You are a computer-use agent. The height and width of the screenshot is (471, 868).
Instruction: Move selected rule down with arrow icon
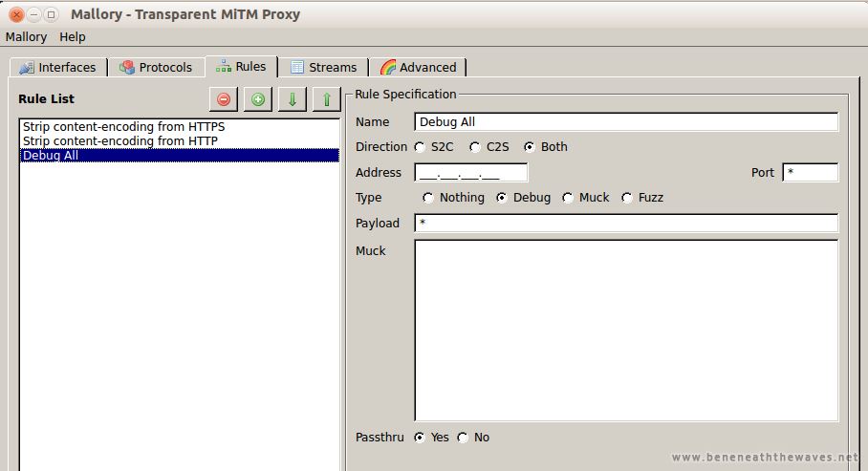(x=293, y=99)
